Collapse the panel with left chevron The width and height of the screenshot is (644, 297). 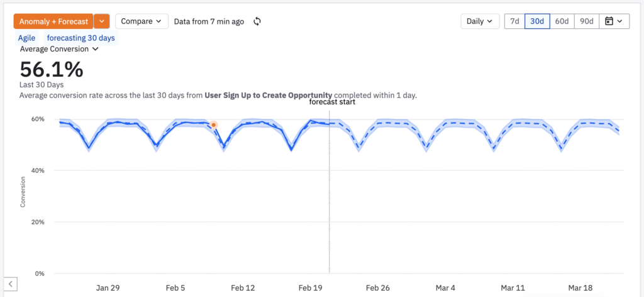(11, 285)
